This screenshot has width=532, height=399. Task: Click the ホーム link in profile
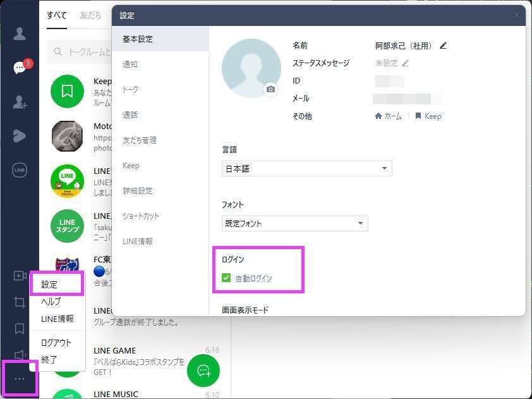click(388, 116)
